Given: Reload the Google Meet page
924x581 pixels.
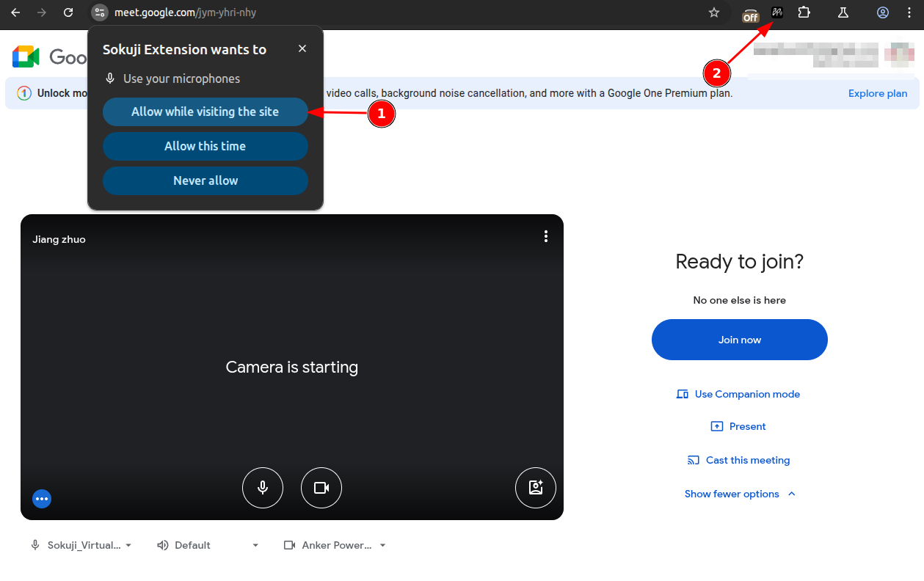Looking at the screenshot, I should (x=68, y=12).
